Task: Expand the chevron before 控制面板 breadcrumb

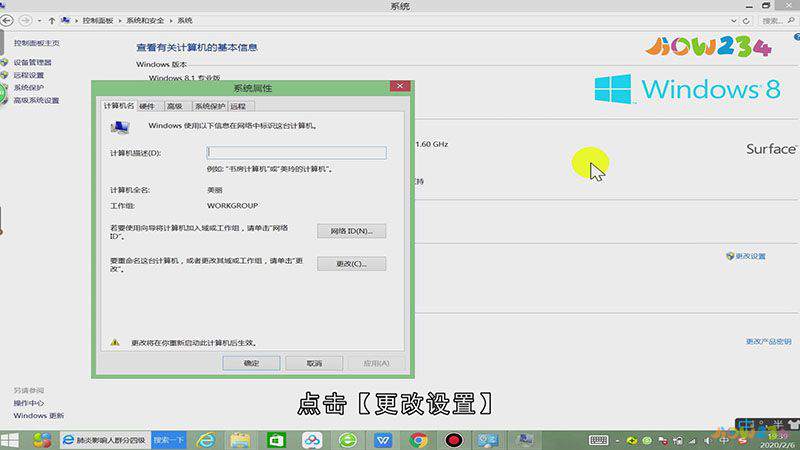Action: coord(77,21)
